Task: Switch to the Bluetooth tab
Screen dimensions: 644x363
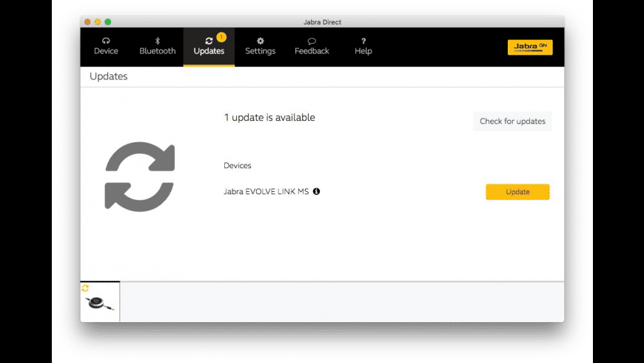Action: click(x=158, y=47)
